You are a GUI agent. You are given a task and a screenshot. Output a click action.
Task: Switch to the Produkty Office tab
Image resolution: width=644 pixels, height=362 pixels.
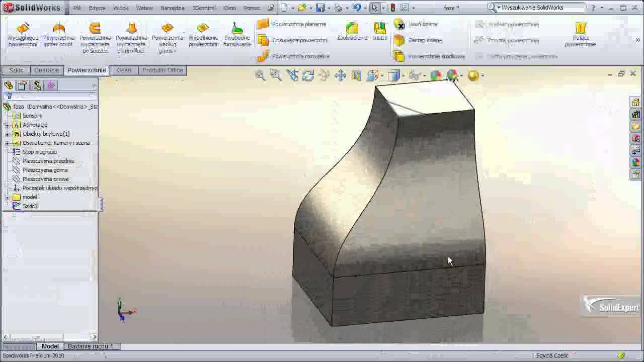[163, 70]
